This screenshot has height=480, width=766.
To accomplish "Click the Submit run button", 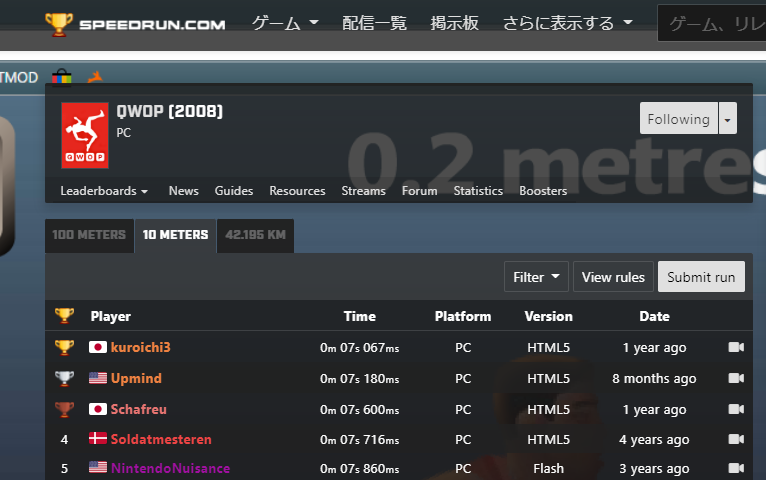I will pos(701,277).
